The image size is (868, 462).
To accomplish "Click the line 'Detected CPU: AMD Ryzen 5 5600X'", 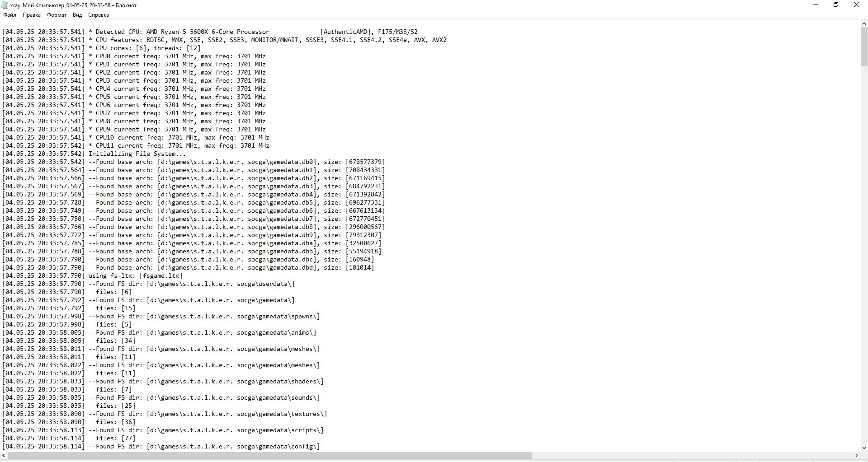I will pos(210,32).
